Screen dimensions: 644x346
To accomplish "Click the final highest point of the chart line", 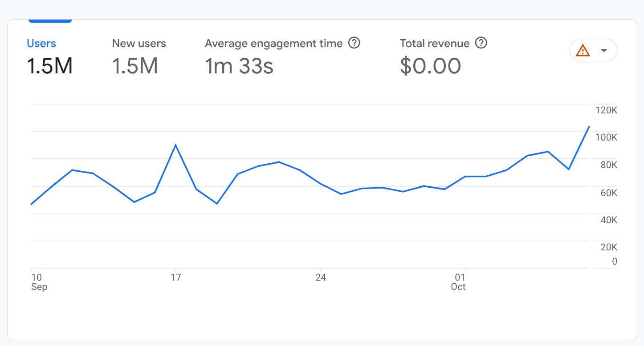I will (x=589, y=126).
